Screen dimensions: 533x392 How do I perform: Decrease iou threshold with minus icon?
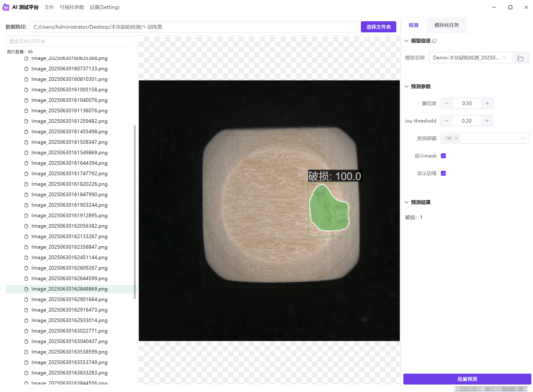446,121
